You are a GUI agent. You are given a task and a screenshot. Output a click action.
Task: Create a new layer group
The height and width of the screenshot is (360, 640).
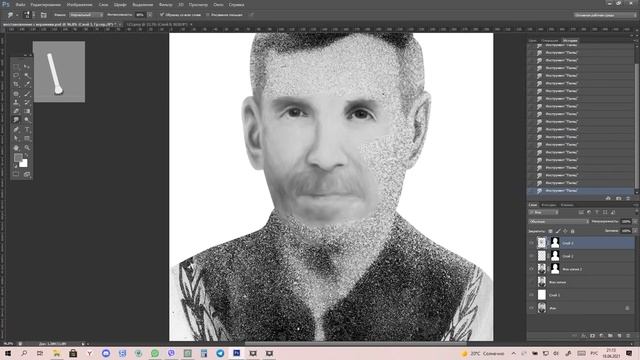pyautogui.click(x=610, y=336)
